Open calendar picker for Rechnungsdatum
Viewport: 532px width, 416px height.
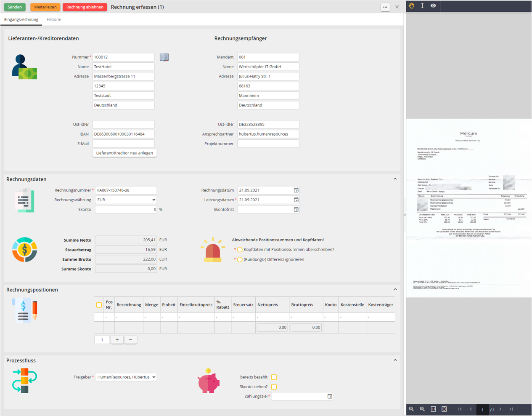pyautogui.click(x=296, y=190)
